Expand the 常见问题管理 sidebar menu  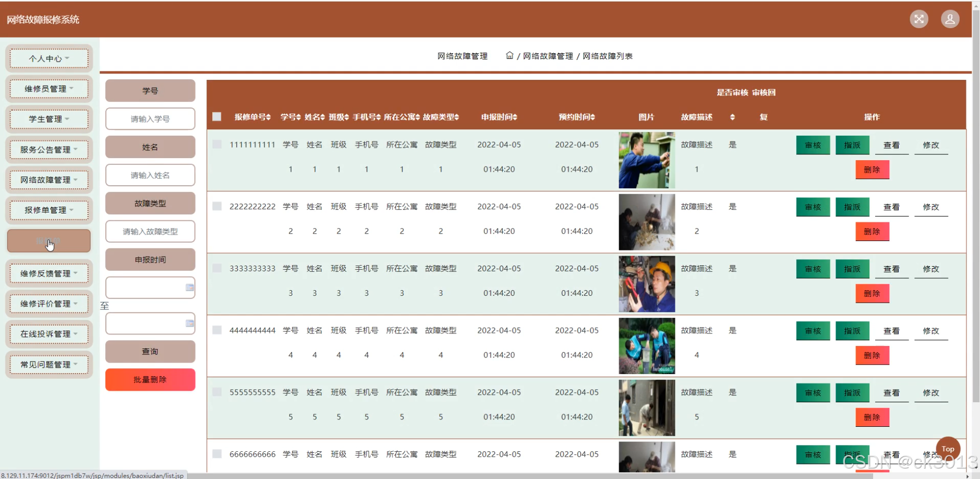point(49,364)
